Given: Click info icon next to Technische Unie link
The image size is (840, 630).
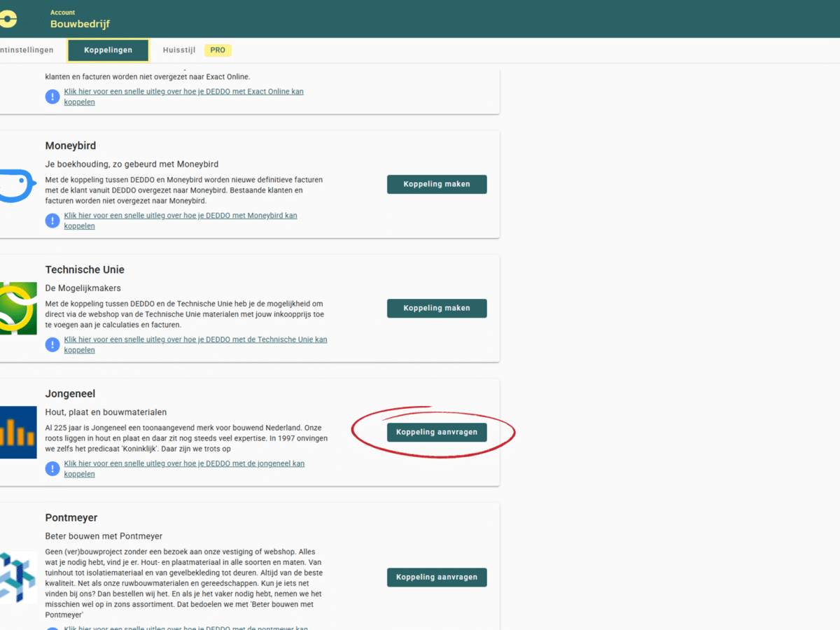Looking at the screenshot, I should [52, 344].
